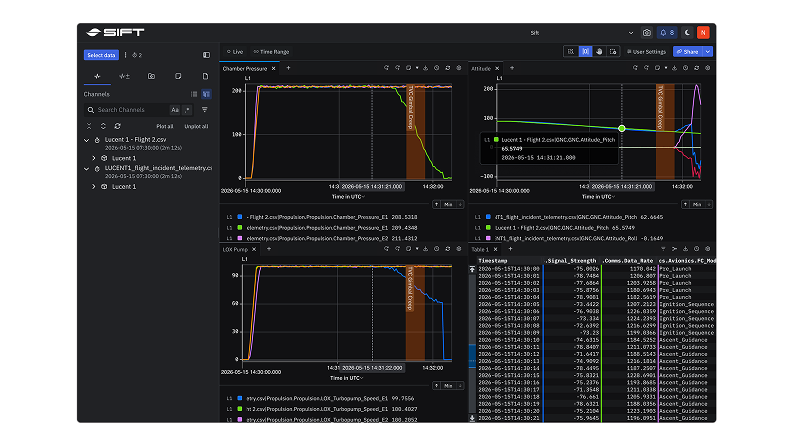This screenshot has height=446, width=794.
Task: Switch to Live mode
Action: coord(235,52)
